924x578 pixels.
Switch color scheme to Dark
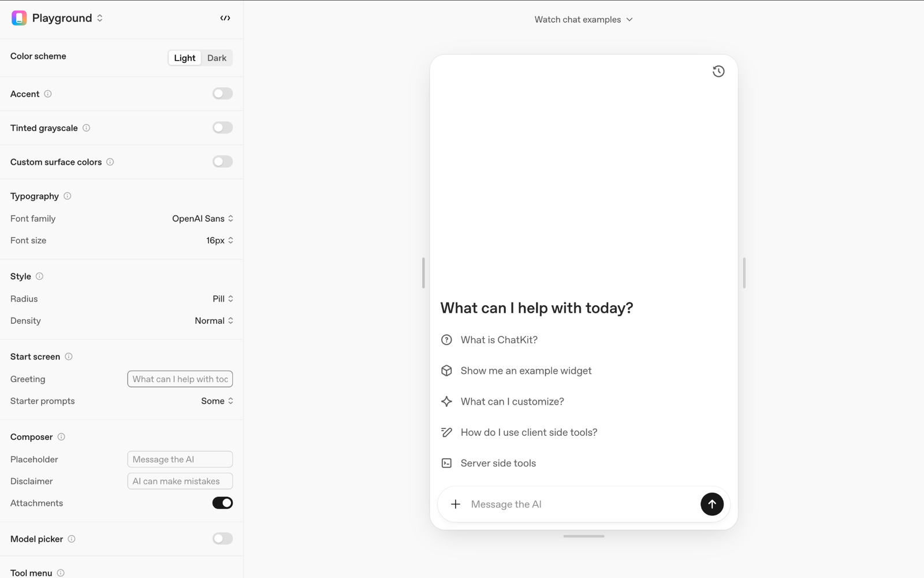tap(217, 58)
